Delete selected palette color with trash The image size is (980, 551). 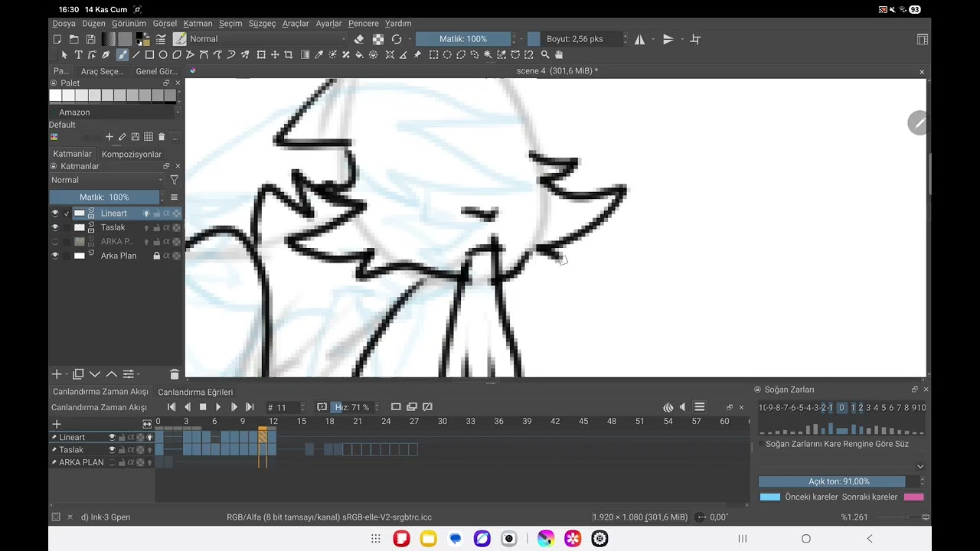pos(161,137)
